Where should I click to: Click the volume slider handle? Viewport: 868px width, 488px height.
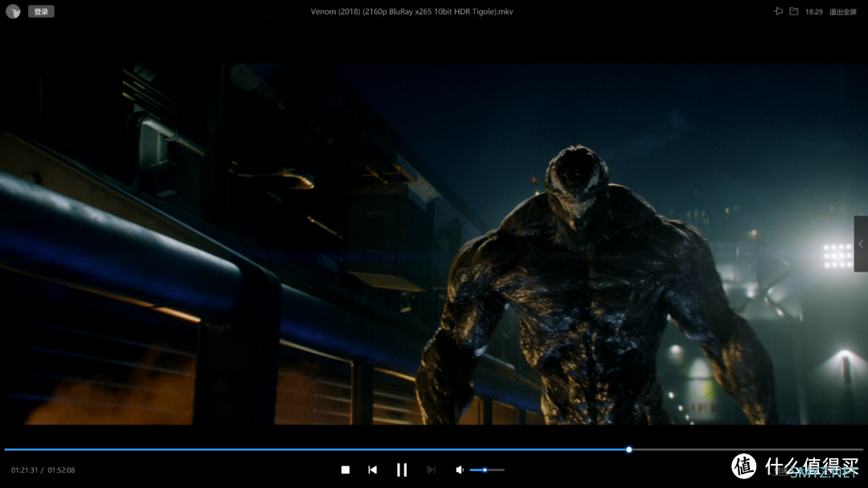pyautogui.click(x=485, y=470)
